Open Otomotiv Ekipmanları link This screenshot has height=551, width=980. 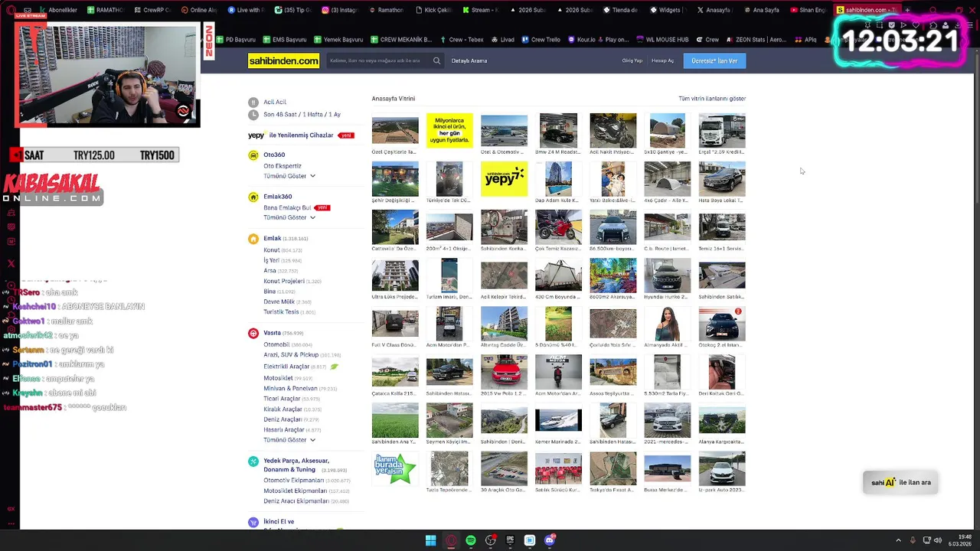[294, 481]
